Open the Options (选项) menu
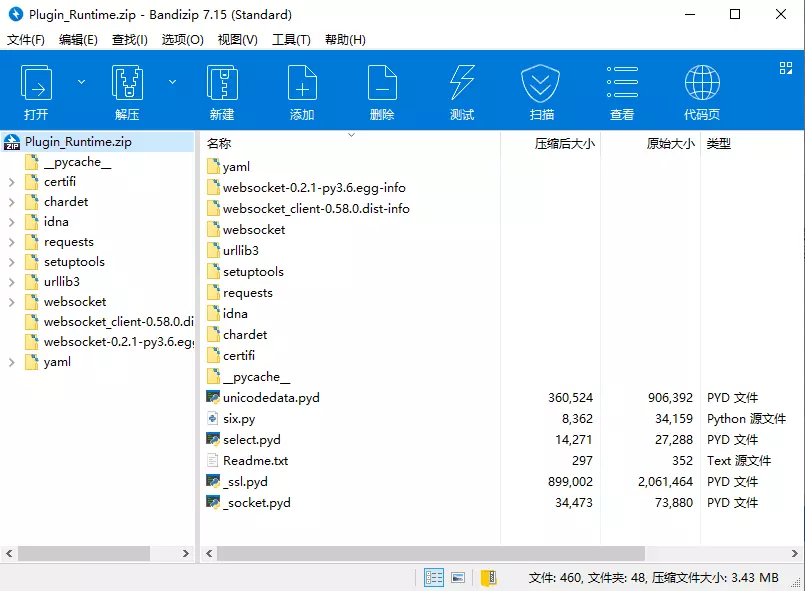 pyautogui.click(x=182, y=40)
